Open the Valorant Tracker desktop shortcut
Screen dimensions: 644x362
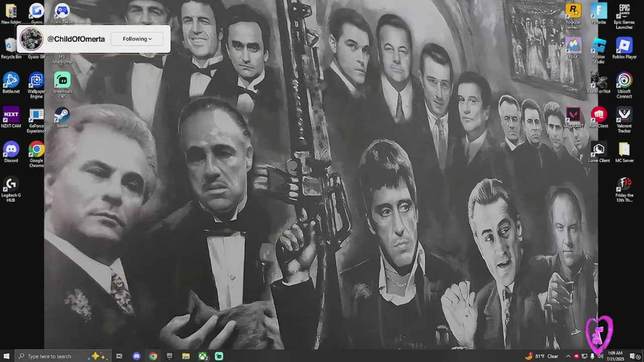(624, 120)
